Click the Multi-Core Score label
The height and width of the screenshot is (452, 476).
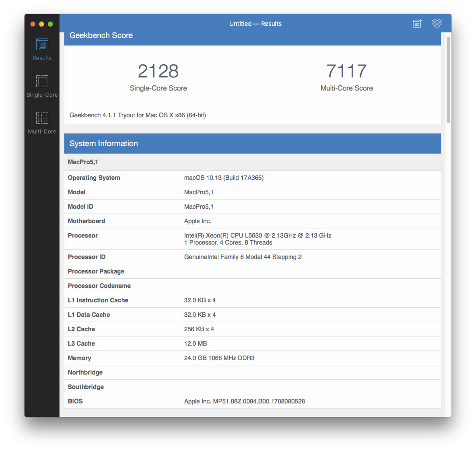(346, 88)
